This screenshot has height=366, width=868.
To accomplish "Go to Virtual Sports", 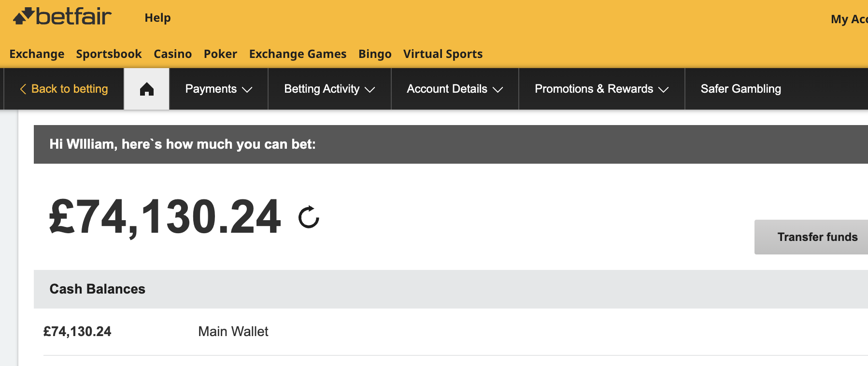I will pyautogui.click(x=443, y=54).
